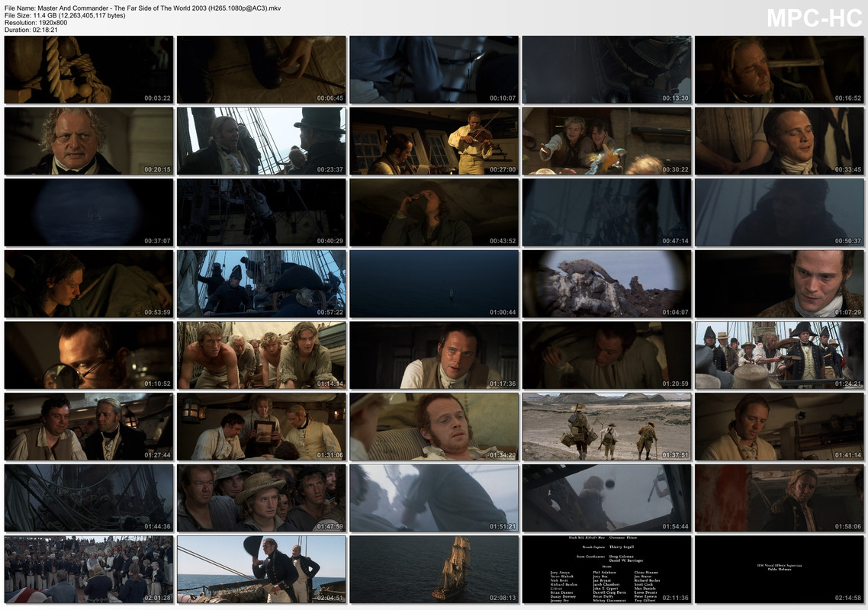
Task: Click the File Name line with Master And Commander
Action: (x=143, y=8)
